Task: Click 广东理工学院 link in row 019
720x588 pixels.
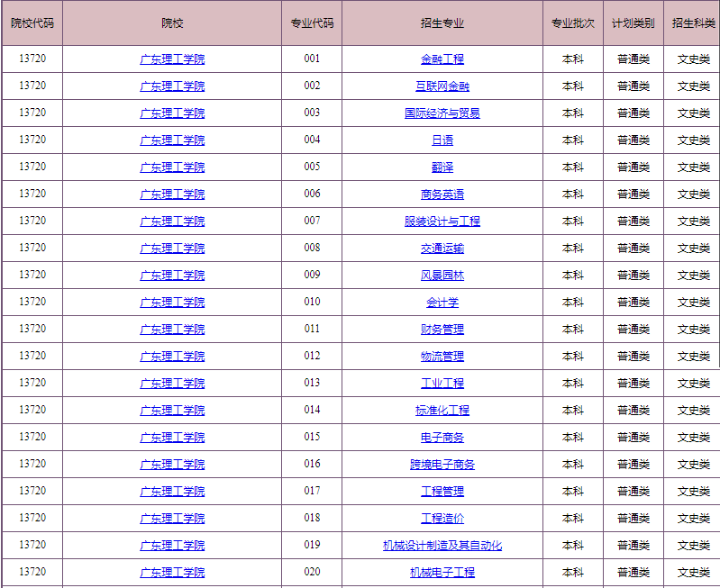Action: coord(172,546)
